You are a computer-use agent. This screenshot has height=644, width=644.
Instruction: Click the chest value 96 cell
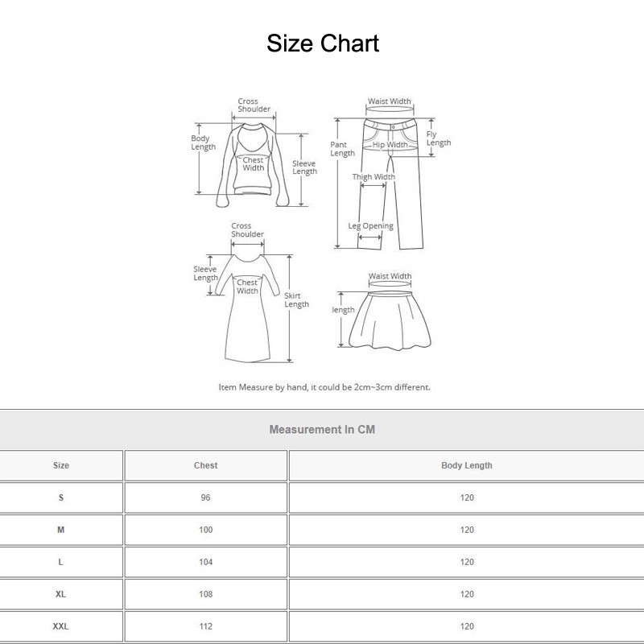coord(205,497)
